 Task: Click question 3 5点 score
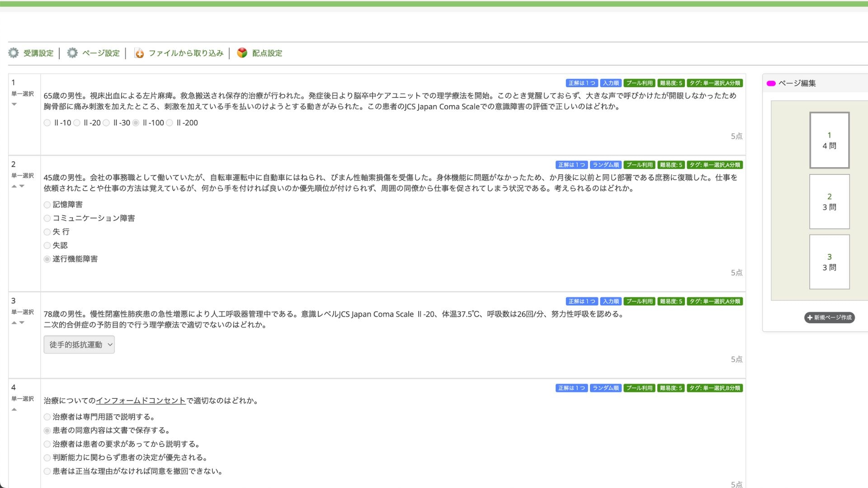tap(736, 360)
